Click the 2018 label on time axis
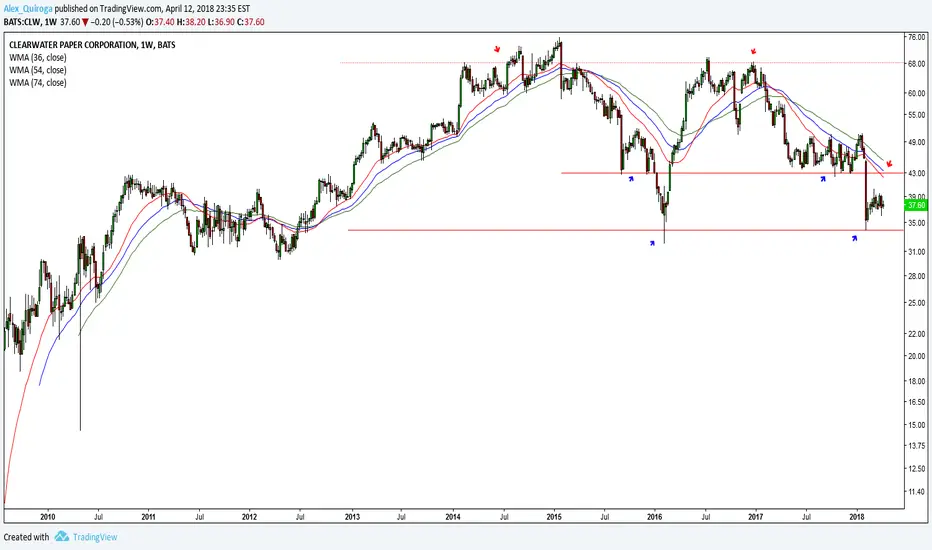Screen dimensions: 932x550 tap(857, 517)
